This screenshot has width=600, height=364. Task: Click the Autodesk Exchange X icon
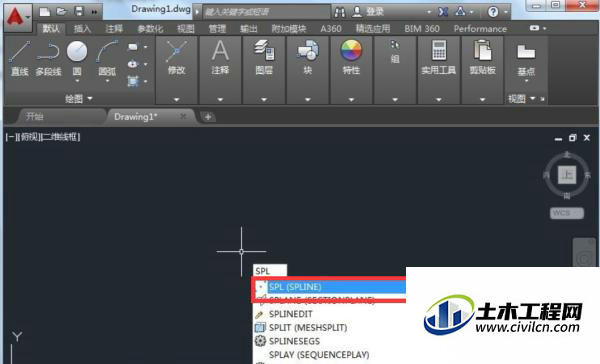443,12
